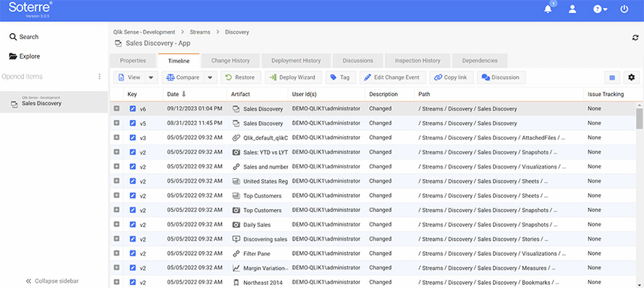Click the measure chart icon for Margin Variation
This screenshot has width=644, height=288.
click(x=236, y=268)
